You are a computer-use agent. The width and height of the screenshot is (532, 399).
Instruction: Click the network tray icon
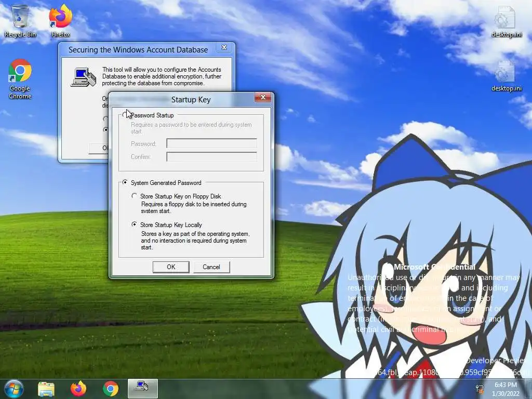(x=480, y=389)
